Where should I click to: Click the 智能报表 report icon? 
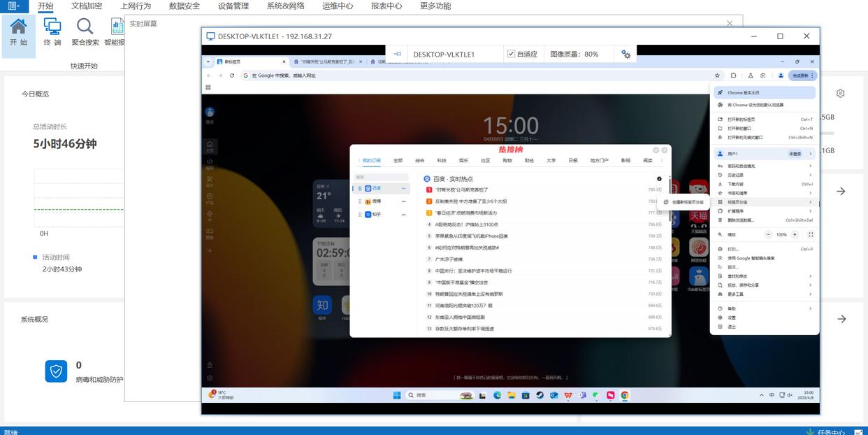pyautogui.click(x=115, y=32)
